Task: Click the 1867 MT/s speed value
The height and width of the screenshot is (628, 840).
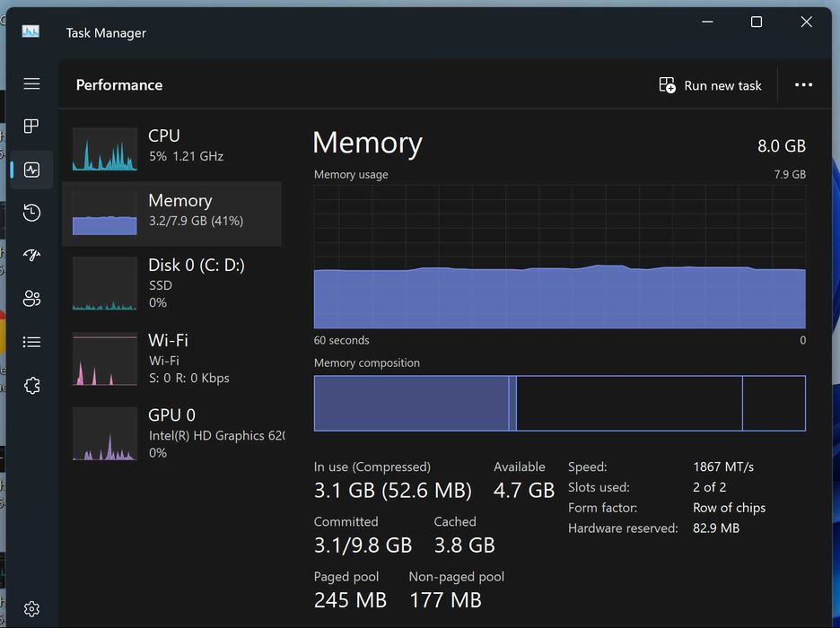Action: pyautogui.click(x=723, y=467)
